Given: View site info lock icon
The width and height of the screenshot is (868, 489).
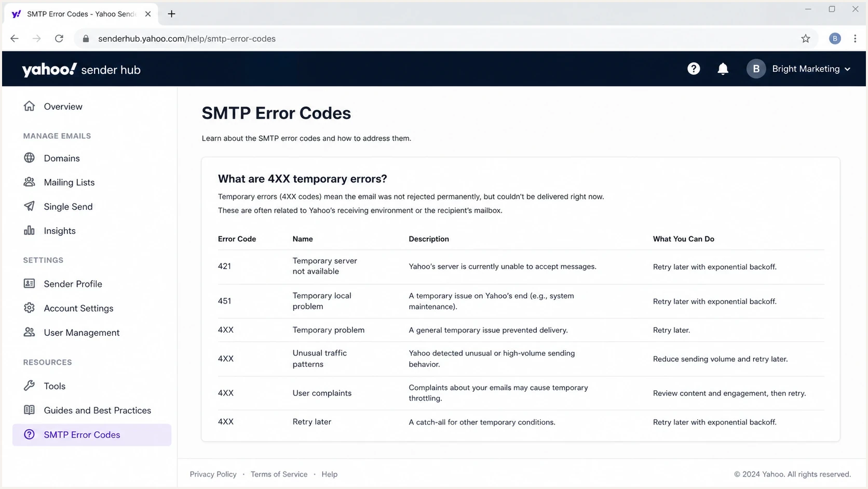Looking at the screenshot, I should (86, 38).
